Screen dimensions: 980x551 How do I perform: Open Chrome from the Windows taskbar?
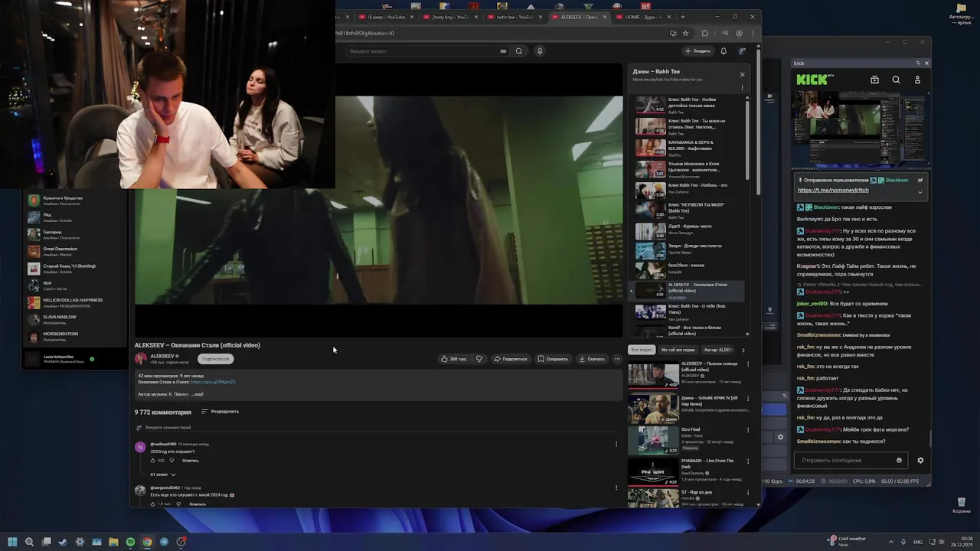point(147,542)
